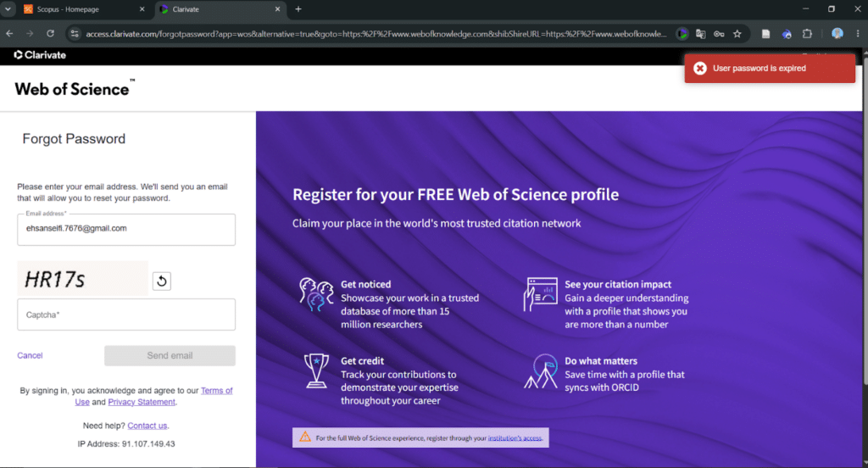Click the HR17s captcha image

click(x=82, y=279)
